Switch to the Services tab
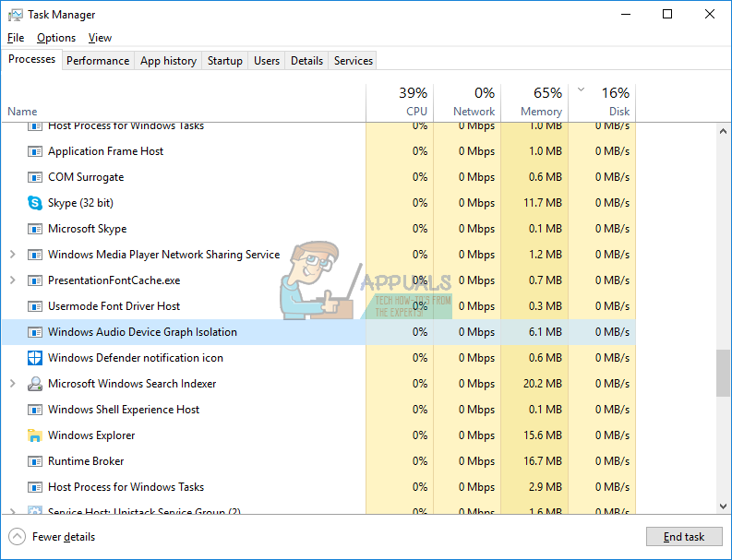This screenshot has height=560, width=732. pos(354,61)
